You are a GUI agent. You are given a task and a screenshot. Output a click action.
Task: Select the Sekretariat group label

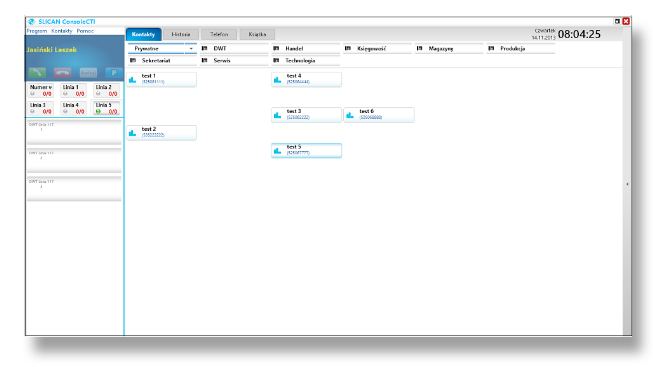click(x=156, y=60)
